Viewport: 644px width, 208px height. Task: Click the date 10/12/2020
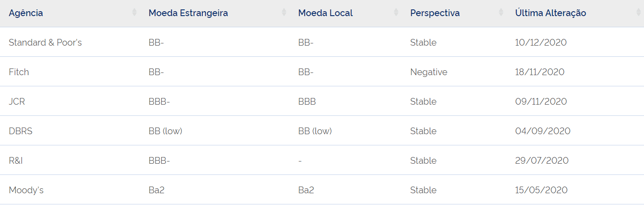tap(541, 42)
